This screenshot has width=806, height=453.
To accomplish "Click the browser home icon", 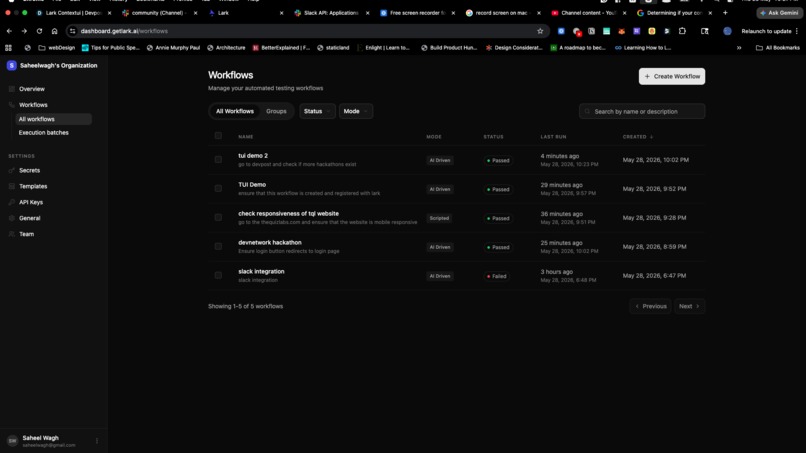I will [x=54, y=31].
